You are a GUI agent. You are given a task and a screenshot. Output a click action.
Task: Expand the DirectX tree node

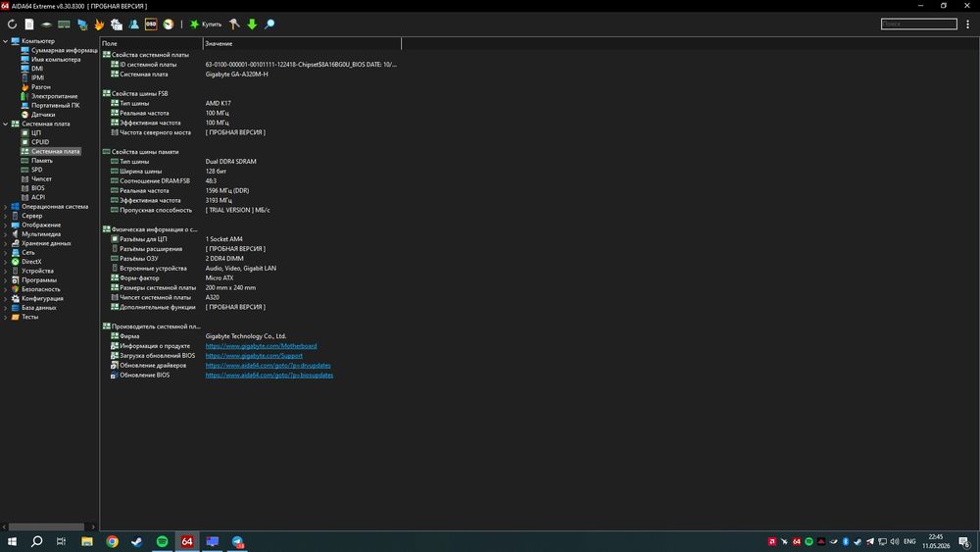tap(6, 262)
